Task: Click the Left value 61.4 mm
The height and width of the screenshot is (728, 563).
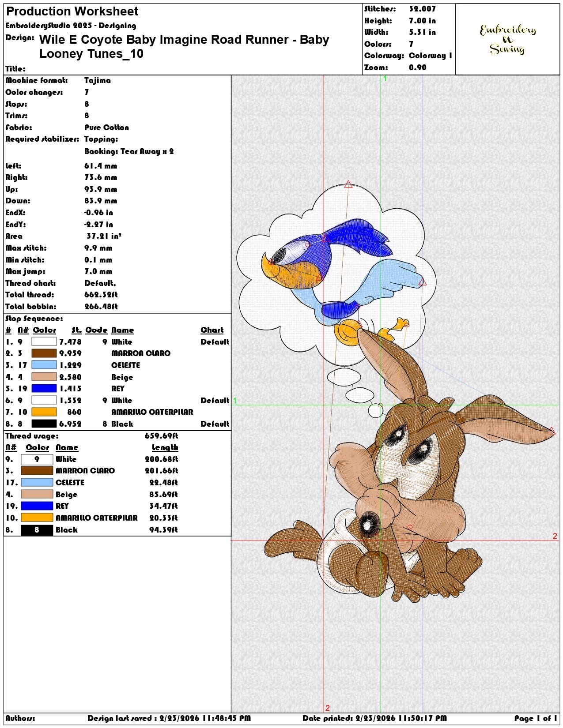Action: (x=101, y=166)
